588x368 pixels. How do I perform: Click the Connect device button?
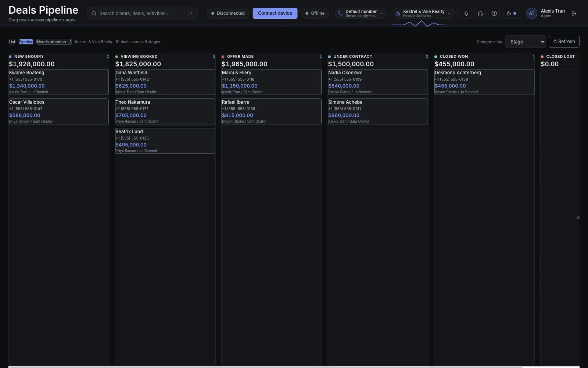pos(275,13)
